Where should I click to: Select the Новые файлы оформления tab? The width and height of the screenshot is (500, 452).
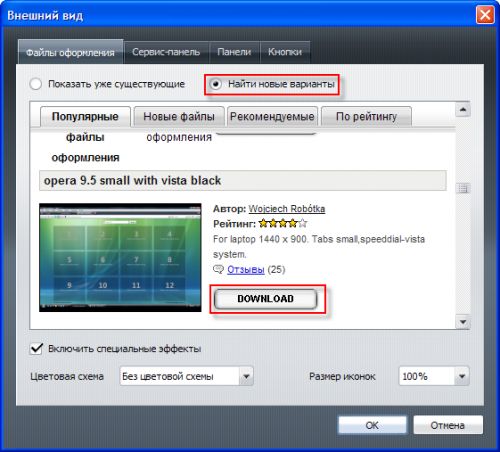click(179, 117)
